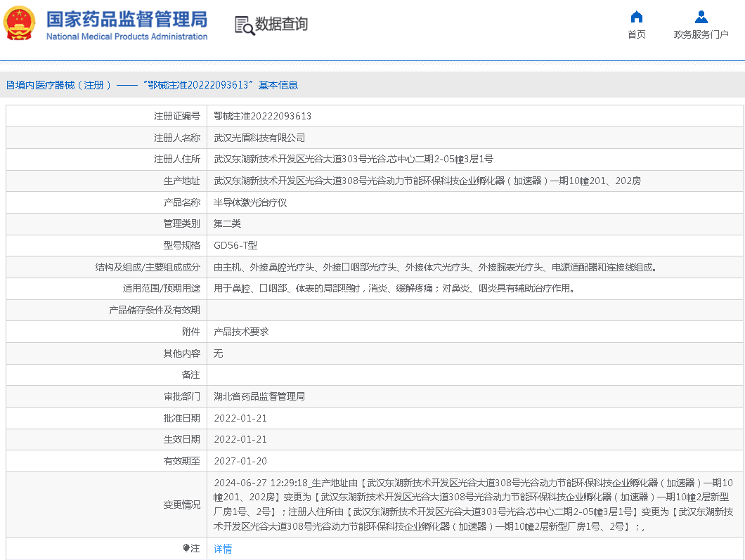Click the expiry date 2027-01-20

(x=240, y=461)
